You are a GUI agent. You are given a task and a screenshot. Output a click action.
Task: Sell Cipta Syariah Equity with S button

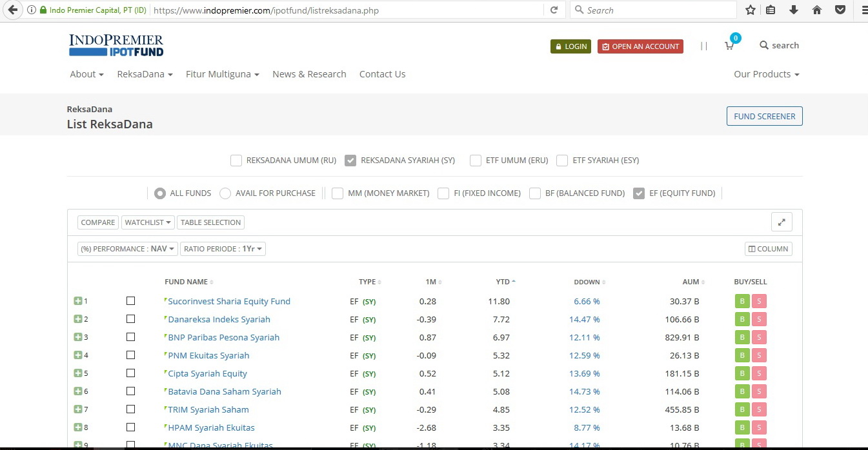pos(759,373)
